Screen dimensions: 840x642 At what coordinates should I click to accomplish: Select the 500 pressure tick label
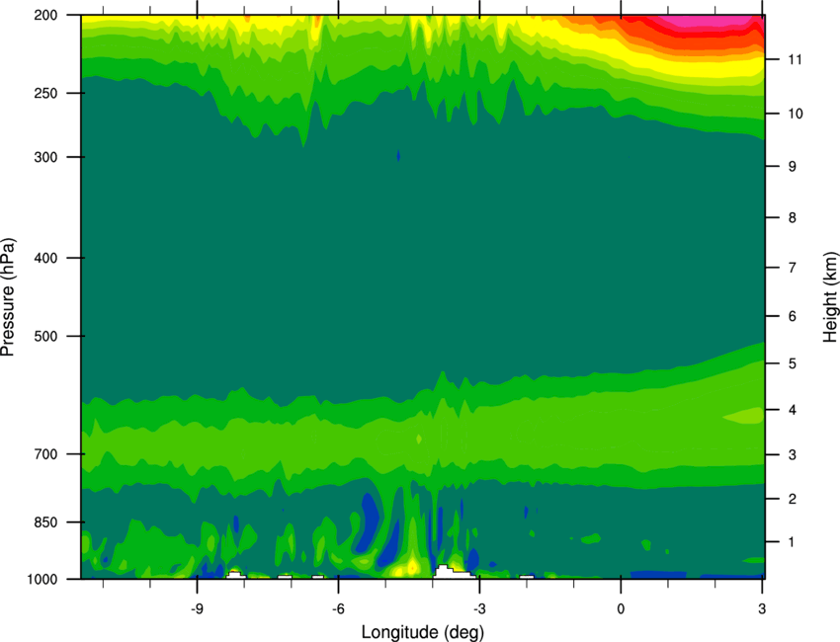pyautogui.click(x=46, y=336)
